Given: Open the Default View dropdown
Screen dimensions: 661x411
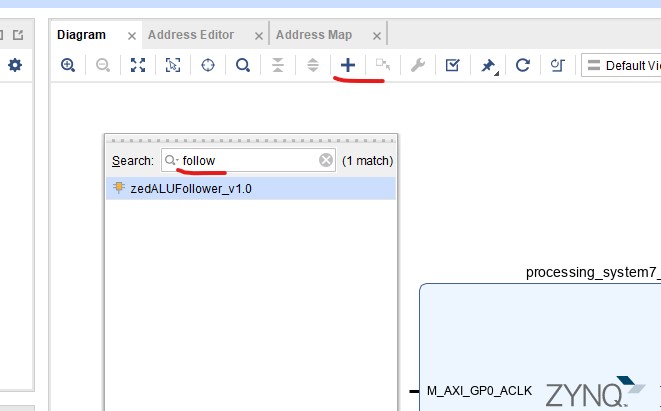Looking at the screenshot, I should (x=621, y=65).
